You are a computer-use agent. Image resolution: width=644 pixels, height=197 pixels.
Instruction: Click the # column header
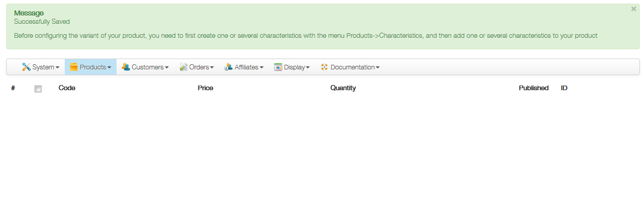[x=13, y=88]
